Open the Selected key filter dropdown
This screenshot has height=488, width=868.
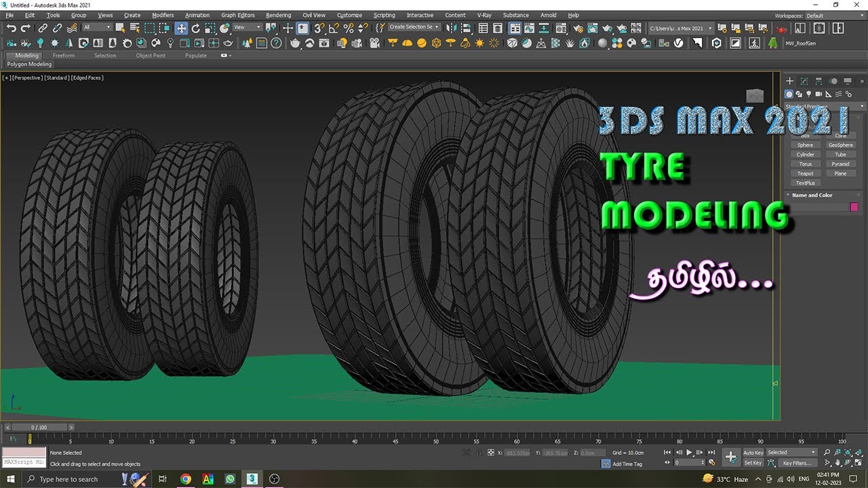click(x=791, y=452)
